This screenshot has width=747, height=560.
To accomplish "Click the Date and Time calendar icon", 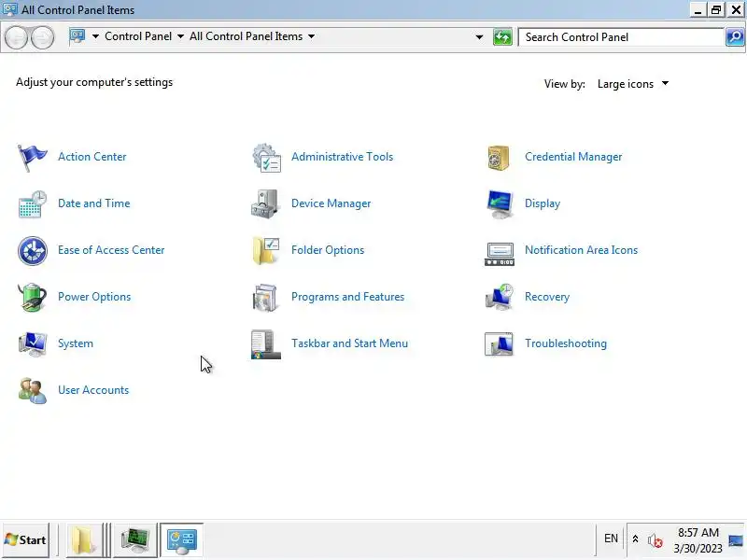I will (33, 203).
